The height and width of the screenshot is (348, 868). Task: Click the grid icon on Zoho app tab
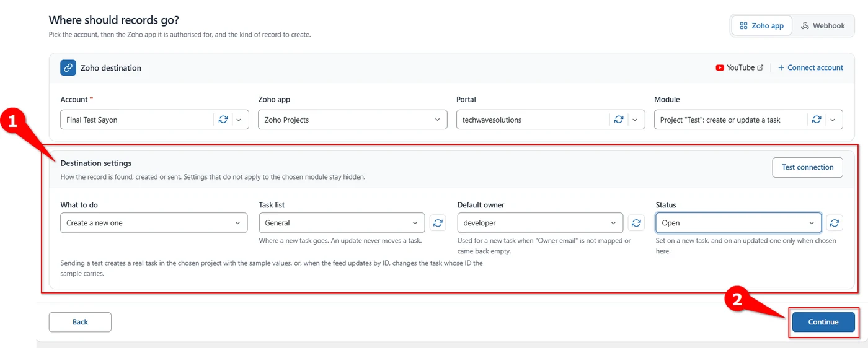743,26
